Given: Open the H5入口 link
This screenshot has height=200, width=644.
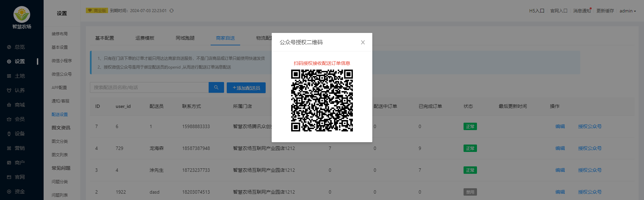Looking at the screenshot, I should pyautogui.click(x=537, y=11).
